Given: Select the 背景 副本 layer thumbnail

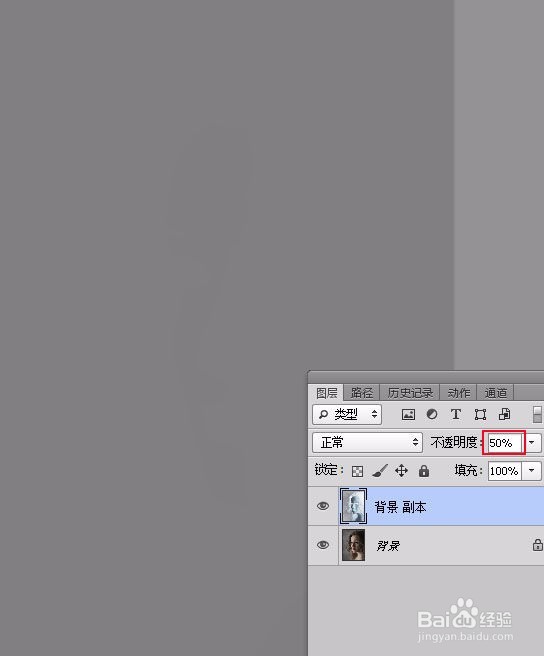Looking at the screenshot, I should 353,506.
